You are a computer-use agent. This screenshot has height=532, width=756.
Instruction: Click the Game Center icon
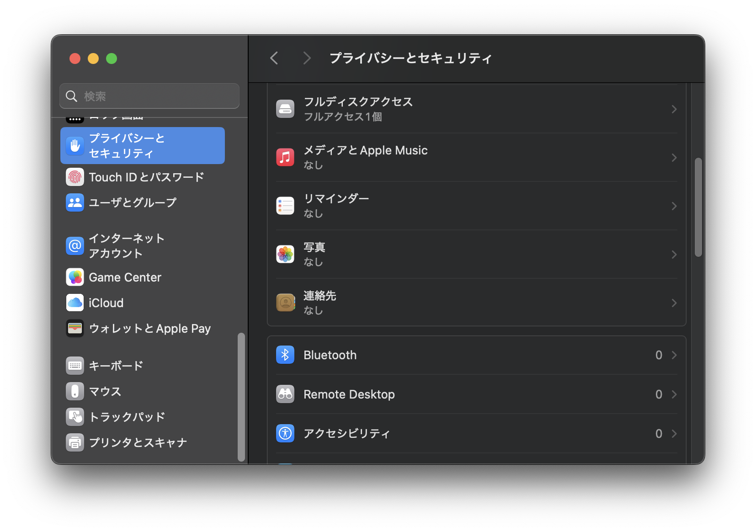click(75, 277)
